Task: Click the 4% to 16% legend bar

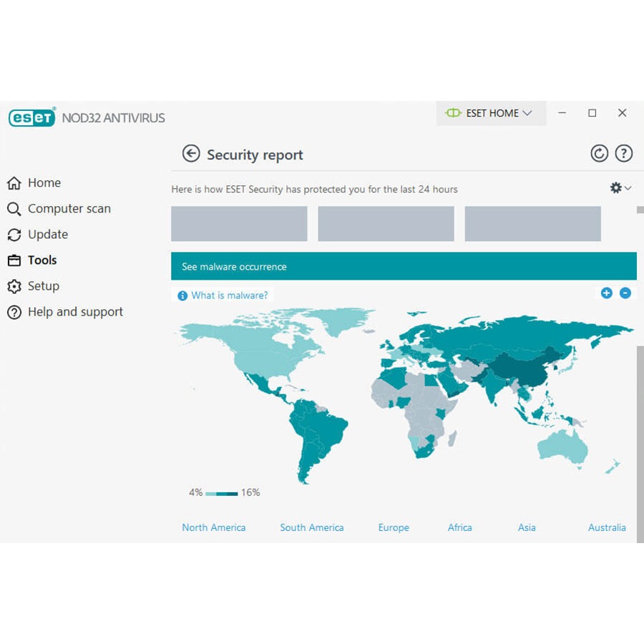Action: [221, 494]
